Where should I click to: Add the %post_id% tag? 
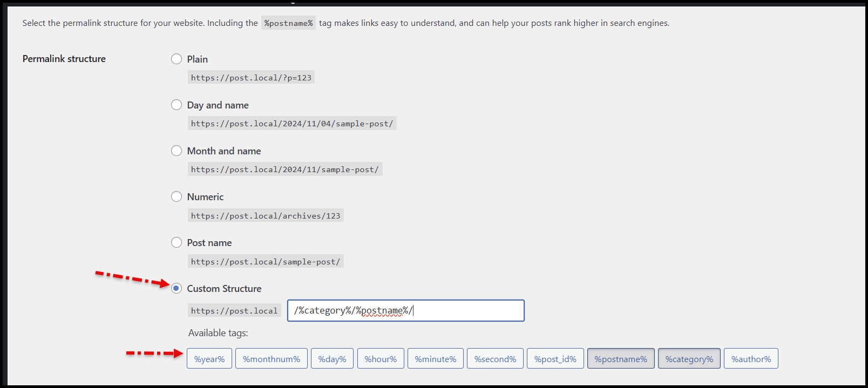[x=555, y=359]
